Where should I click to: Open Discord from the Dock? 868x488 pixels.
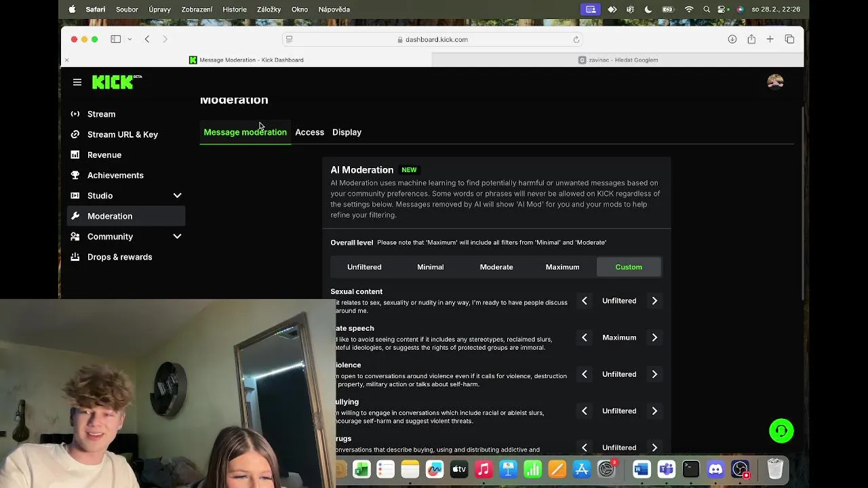(x=715, y=469)
